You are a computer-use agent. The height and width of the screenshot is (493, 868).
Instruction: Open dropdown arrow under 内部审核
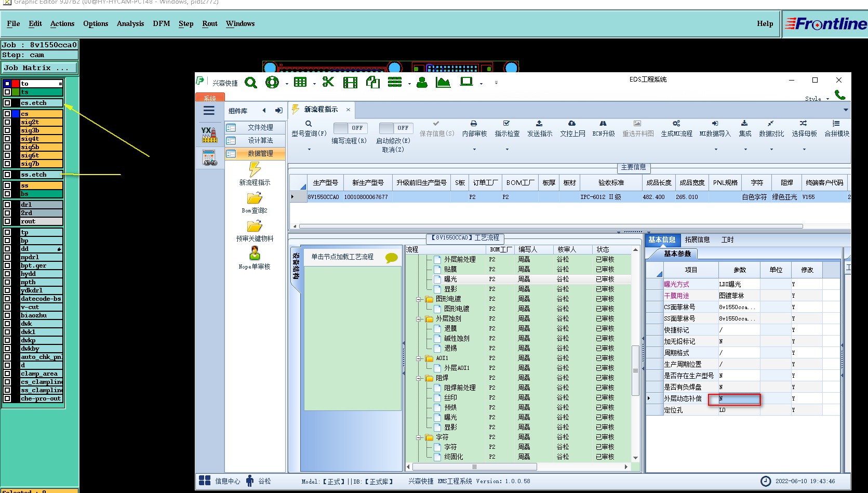pos(474,150)
